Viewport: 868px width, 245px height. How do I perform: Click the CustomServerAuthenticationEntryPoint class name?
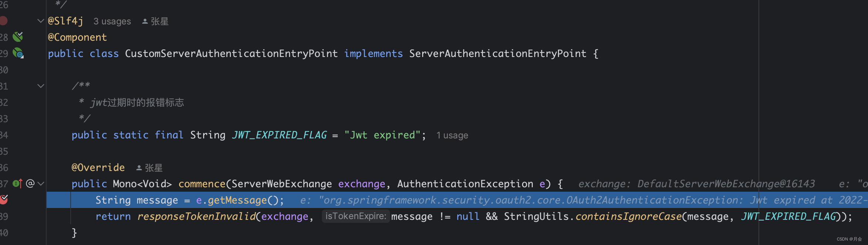point(231,54)
